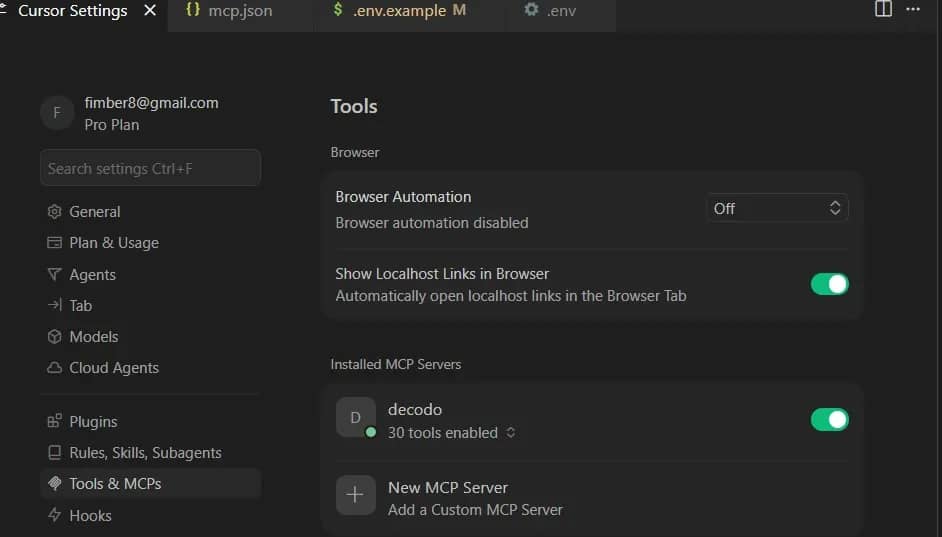Open the Browser Automation Off dropdown

coord(777,208)
